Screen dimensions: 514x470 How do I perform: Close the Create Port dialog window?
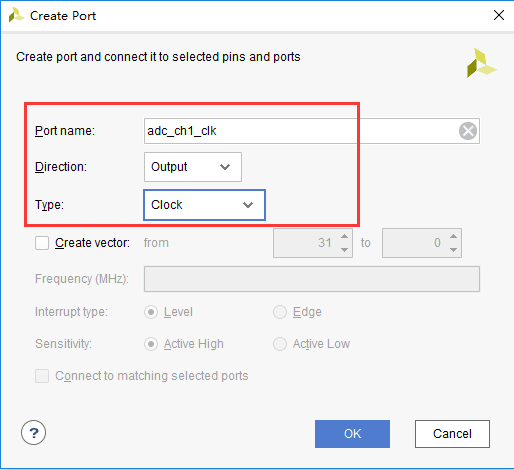click(x=499, y=15)
